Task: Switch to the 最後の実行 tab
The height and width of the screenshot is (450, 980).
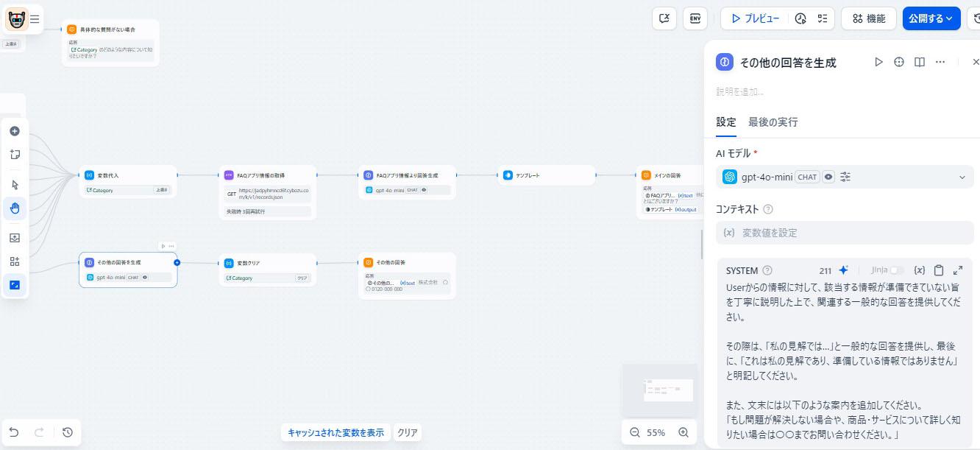Action: click(773, 122)
